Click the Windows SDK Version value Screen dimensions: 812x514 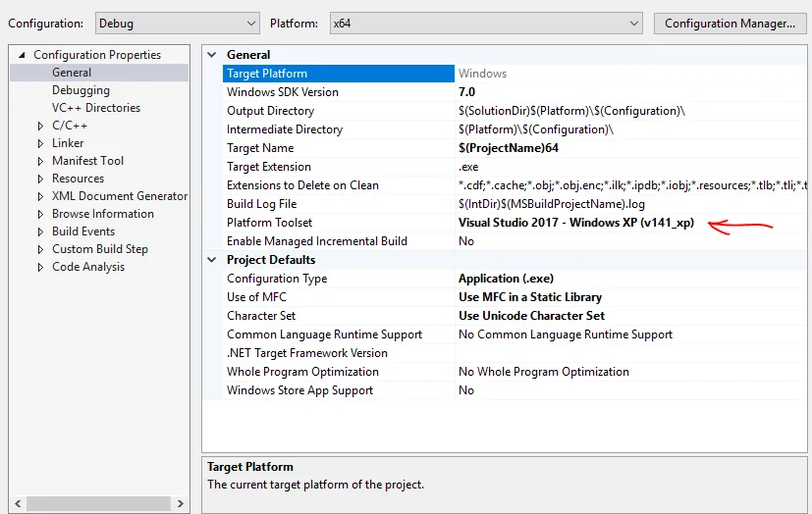466,92
